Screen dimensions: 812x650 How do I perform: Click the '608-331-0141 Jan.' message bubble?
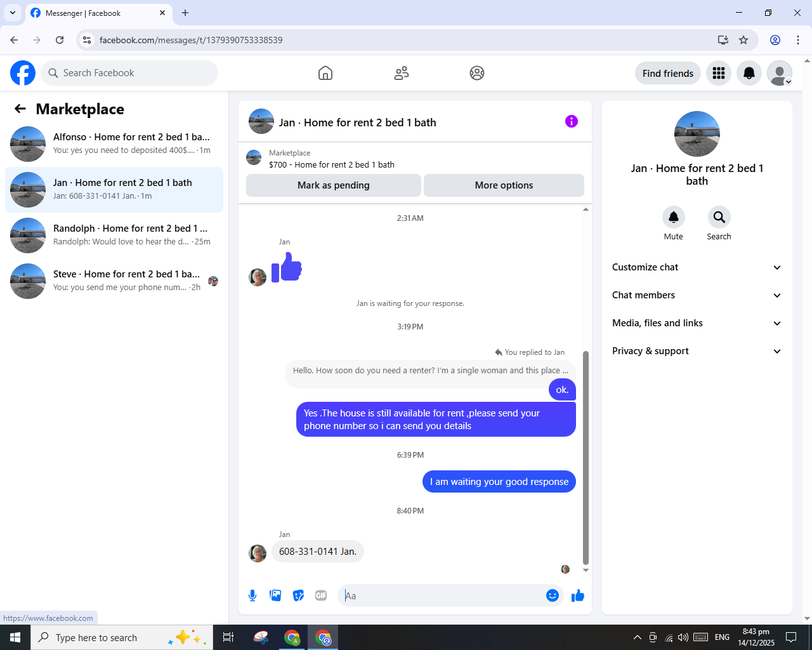(318, 552)
